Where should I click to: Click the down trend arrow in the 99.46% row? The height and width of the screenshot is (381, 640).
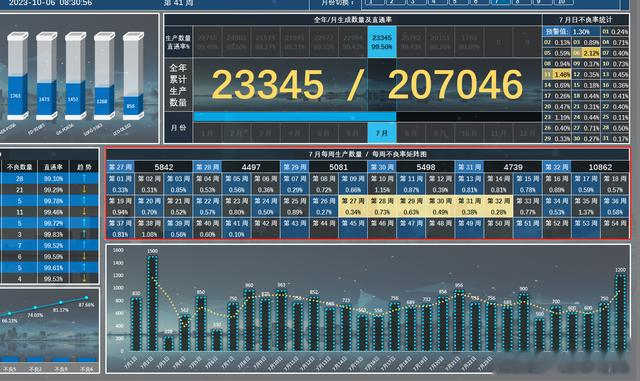pyautogui.click(x=84, y=212)
